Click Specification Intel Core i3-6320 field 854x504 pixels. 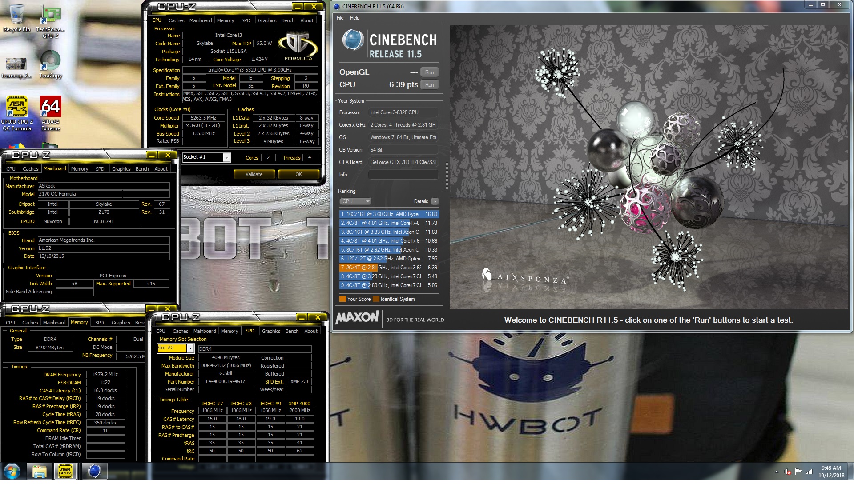[x=250, y=70]
